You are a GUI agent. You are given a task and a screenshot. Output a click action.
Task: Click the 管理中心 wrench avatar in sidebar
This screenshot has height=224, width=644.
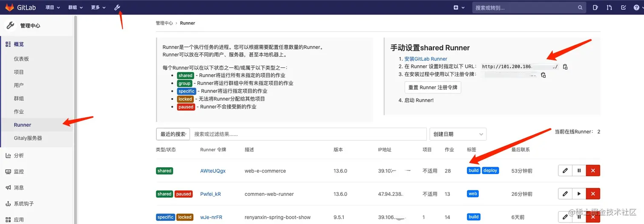10,26
